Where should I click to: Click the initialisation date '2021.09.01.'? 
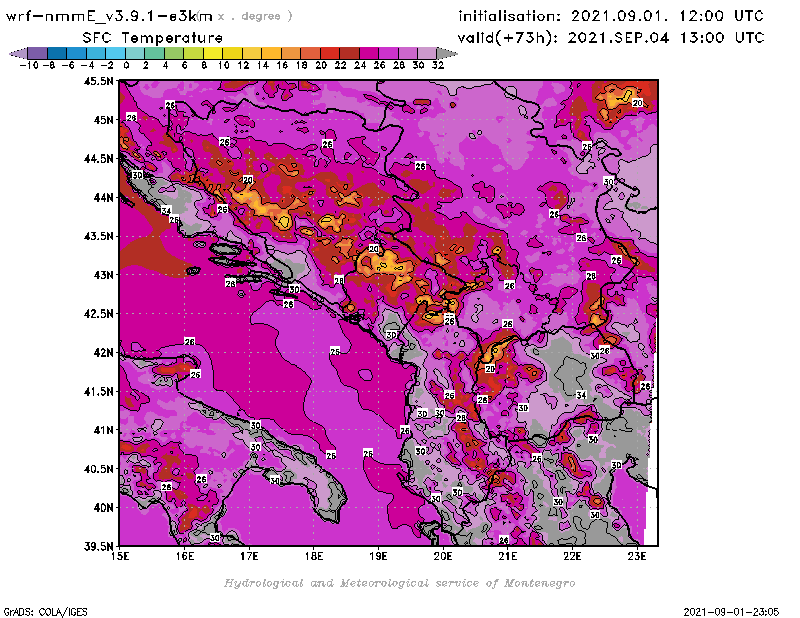pyautogui.click(x=619, y=16)
